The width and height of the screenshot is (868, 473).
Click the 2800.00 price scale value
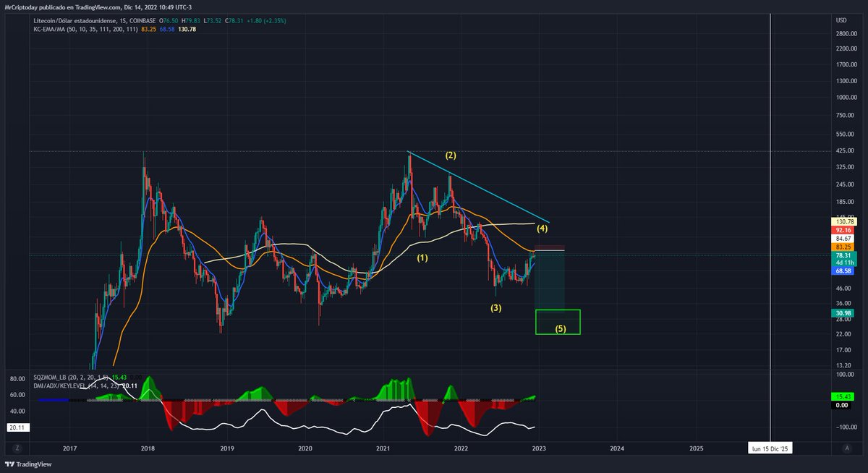point(846,33)
